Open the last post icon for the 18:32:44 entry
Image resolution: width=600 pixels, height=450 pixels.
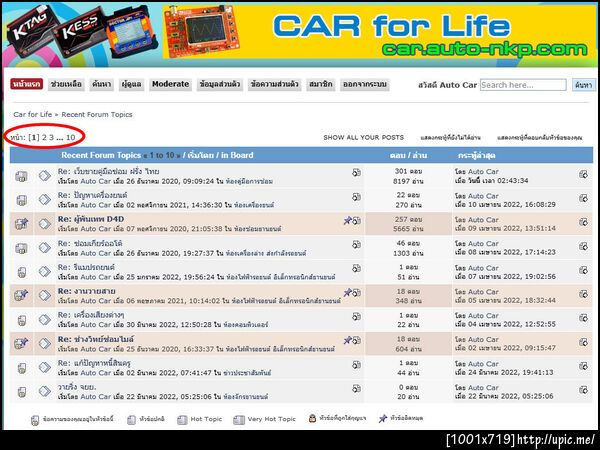583,294
